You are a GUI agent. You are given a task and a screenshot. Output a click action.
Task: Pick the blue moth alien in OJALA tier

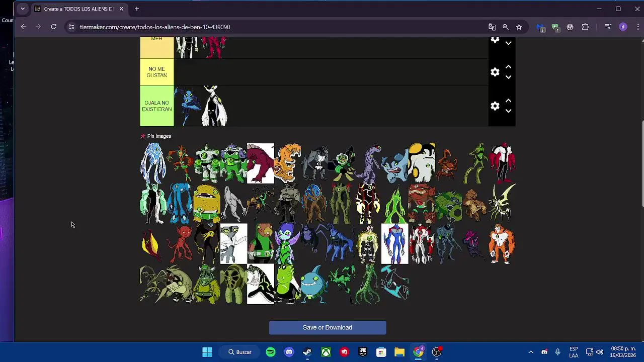188,106
